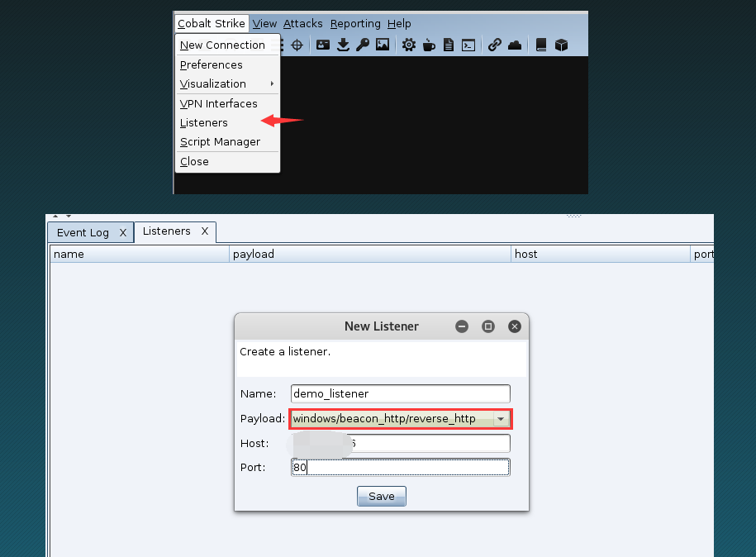The image size is (756, 557).
Task: Click the panel collapse arrows above tabs
Action: (62, 216)
